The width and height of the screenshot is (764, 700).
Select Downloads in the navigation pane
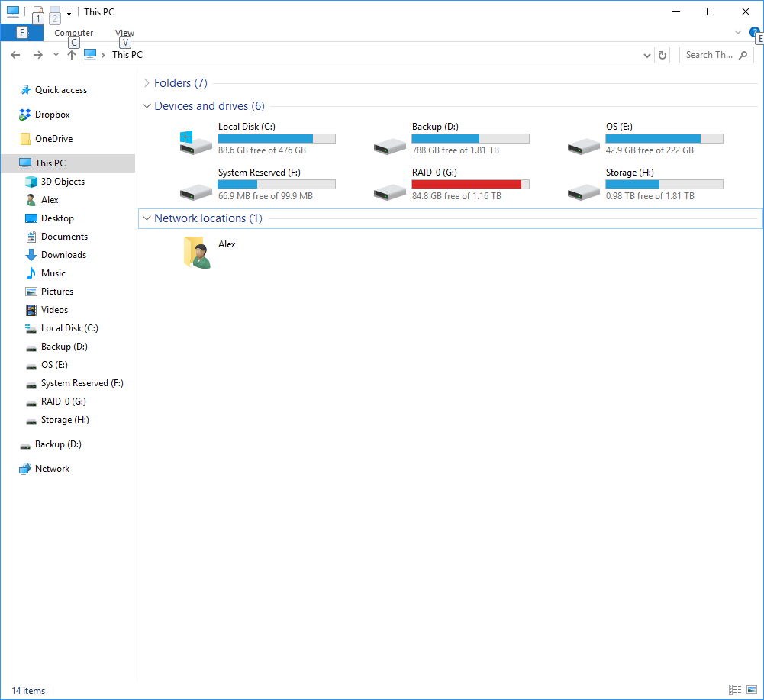[x=63, y=255]
